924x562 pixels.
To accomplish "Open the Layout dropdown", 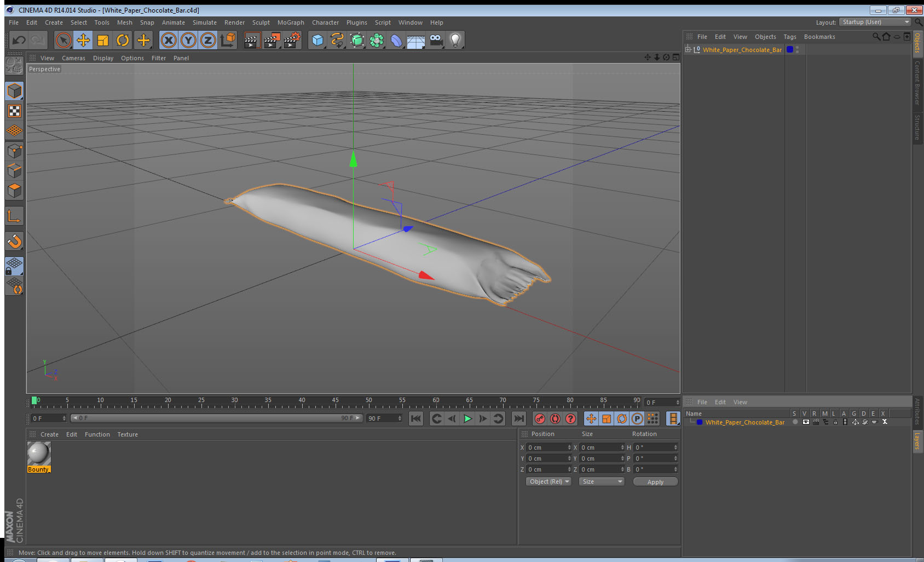I will coord(875,22).
